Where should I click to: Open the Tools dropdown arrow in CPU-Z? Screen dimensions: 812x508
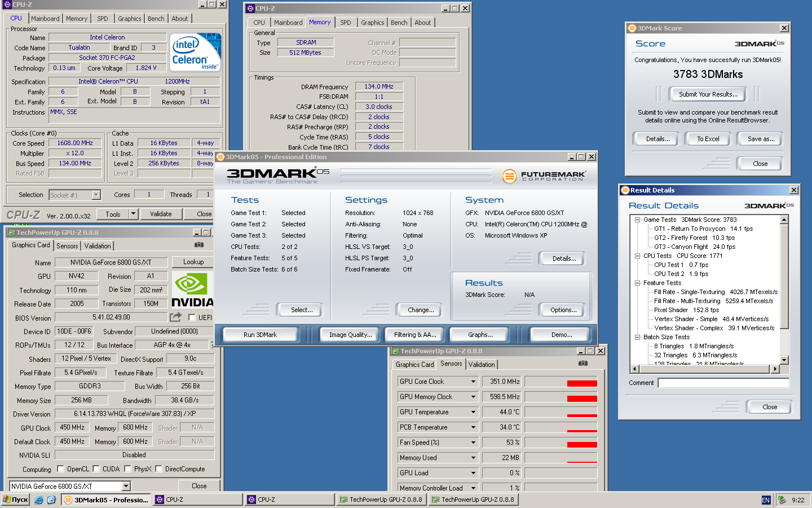134,214
